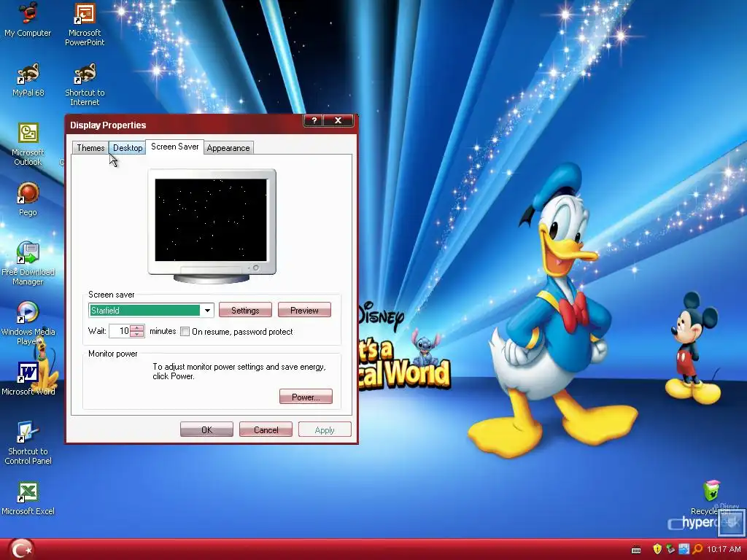This screenshot has width=747, height=560.
Task: Click OK in Display Properties
Action: coord(206,429)
